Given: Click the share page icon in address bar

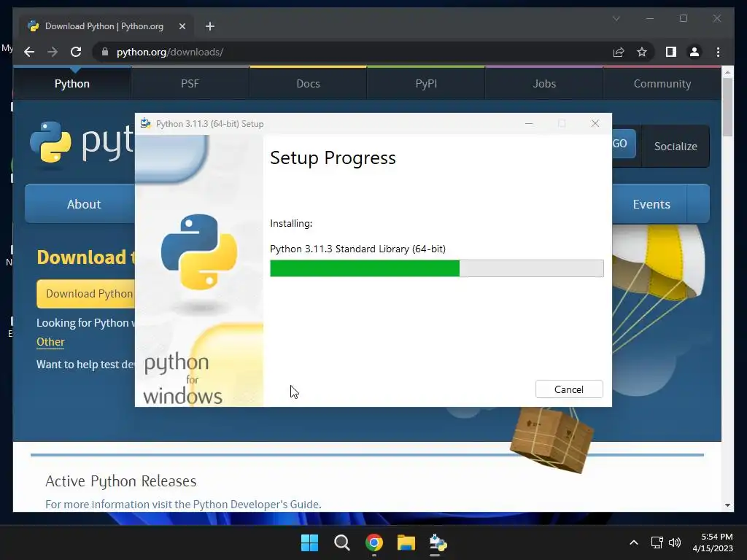Looking at the screenshot, I should click(x=619, y=52).
